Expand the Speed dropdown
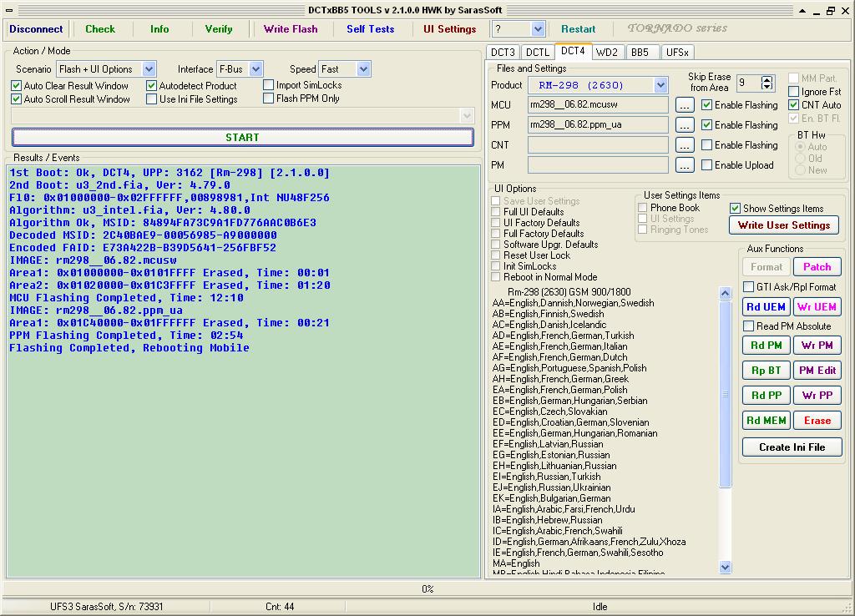 [364, 69]
